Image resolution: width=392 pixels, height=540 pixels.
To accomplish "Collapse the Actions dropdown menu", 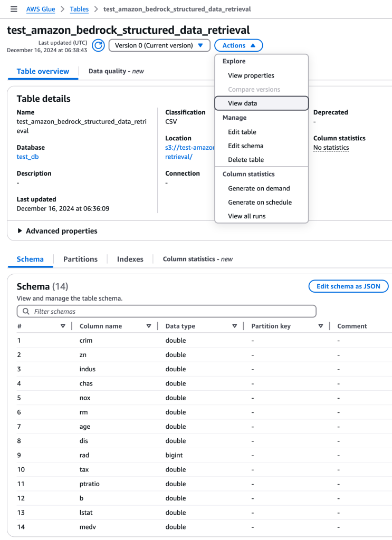I will [238, 45].
